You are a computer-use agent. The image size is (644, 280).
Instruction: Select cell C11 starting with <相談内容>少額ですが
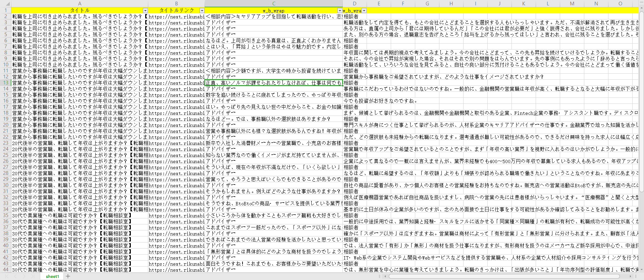click(x=273, y=71)
